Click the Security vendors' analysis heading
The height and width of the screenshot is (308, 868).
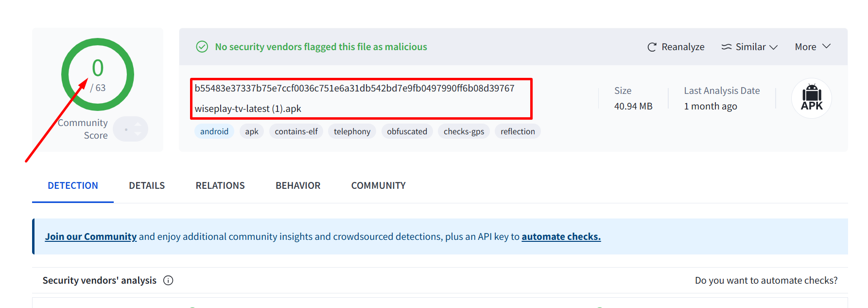coord(100,280)
